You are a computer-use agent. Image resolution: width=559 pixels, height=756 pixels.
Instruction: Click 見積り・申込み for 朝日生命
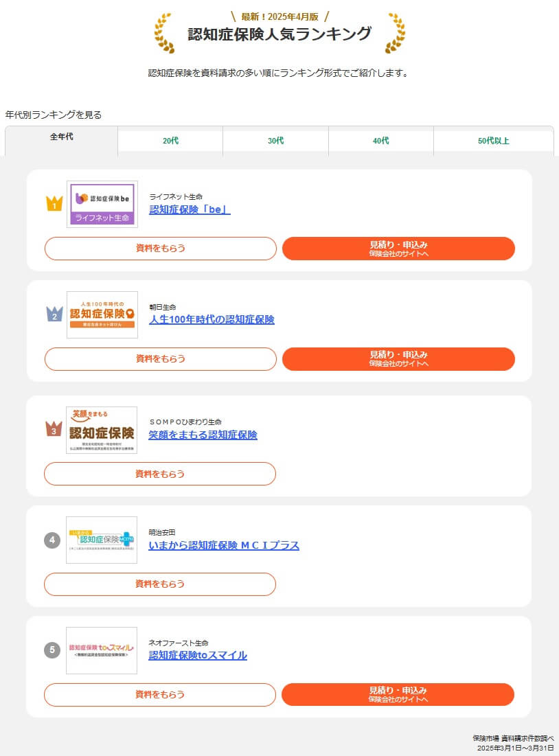pos(398,358)
